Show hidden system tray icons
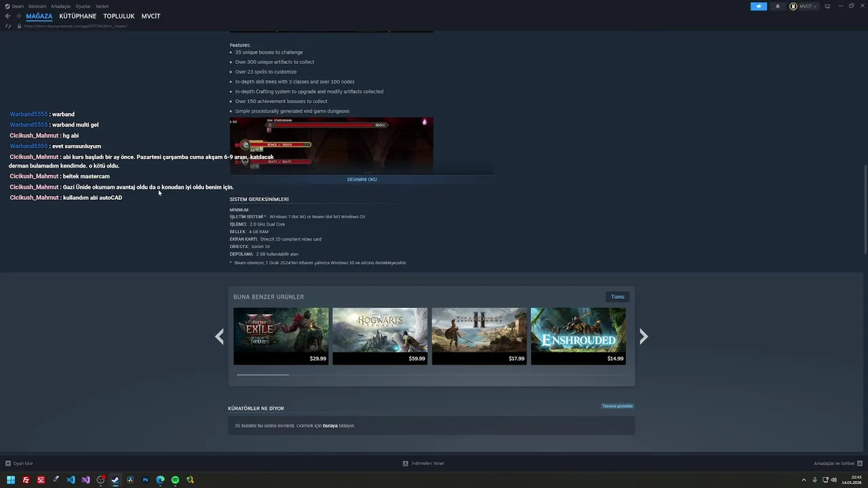 [804, 480]
